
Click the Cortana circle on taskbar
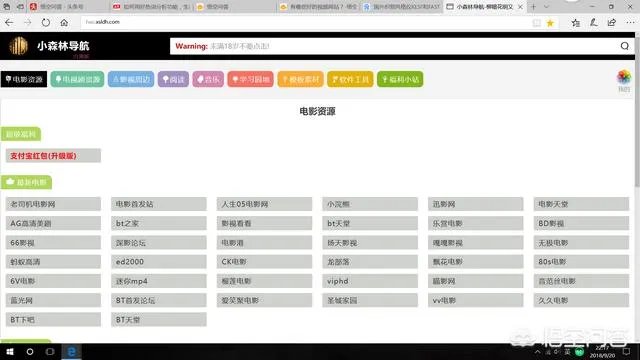(x=30, y=351)
